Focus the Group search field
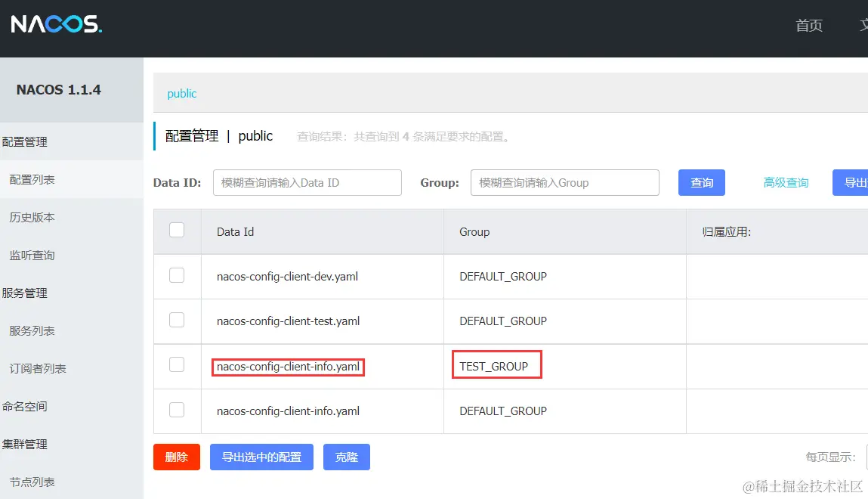The image size is (868, 499). coord(564,183)
